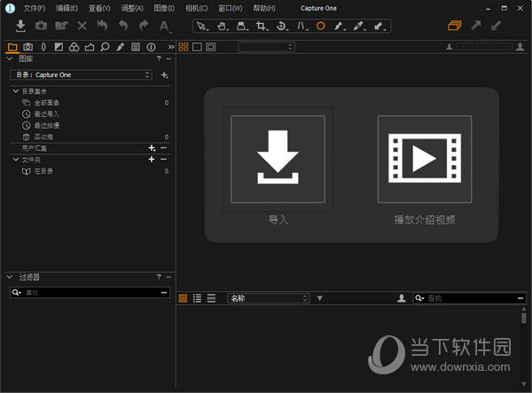This screenshot has width=532, height=393.
Task: Click the copy adjustments up-arrow icon
Action: (476, 26)
